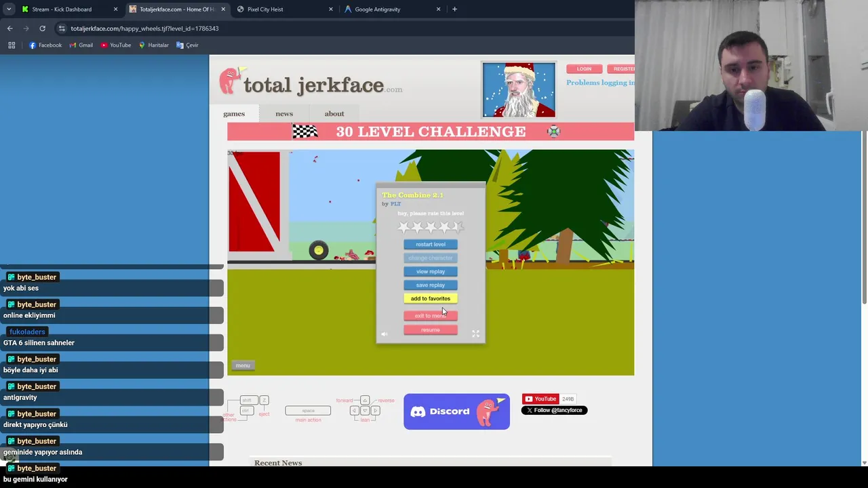Screen dimensions: 868x488
Task: Close the Google Antigravity tab
Action: pos(438,9)
